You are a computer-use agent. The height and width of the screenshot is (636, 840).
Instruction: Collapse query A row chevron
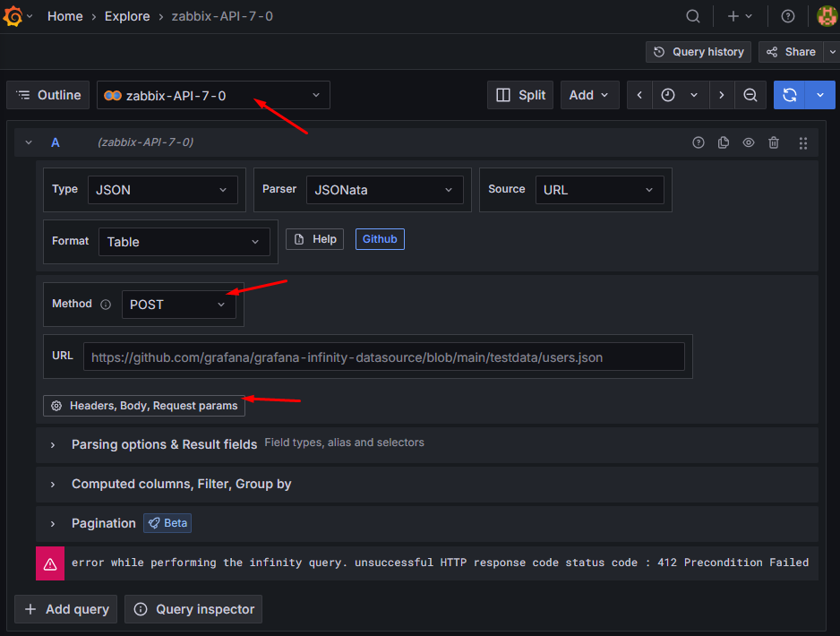point(29,142)
